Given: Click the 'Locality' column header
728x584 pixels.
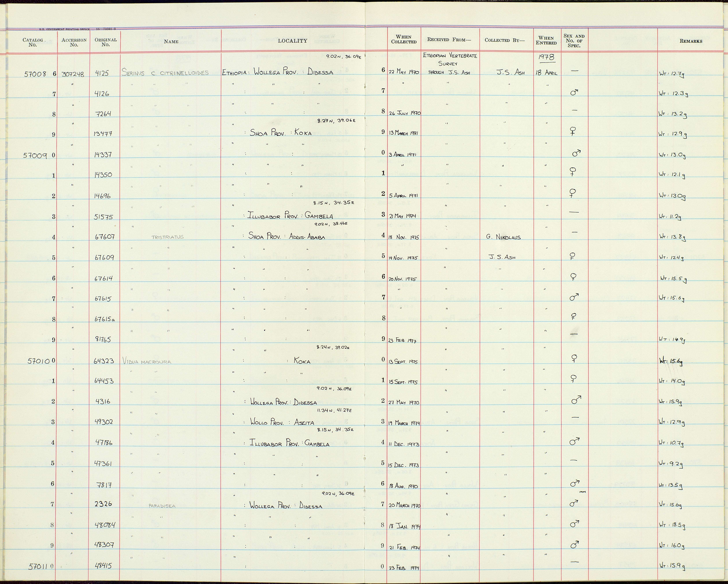Looking at the screenshot, I should tap(292, 41).
